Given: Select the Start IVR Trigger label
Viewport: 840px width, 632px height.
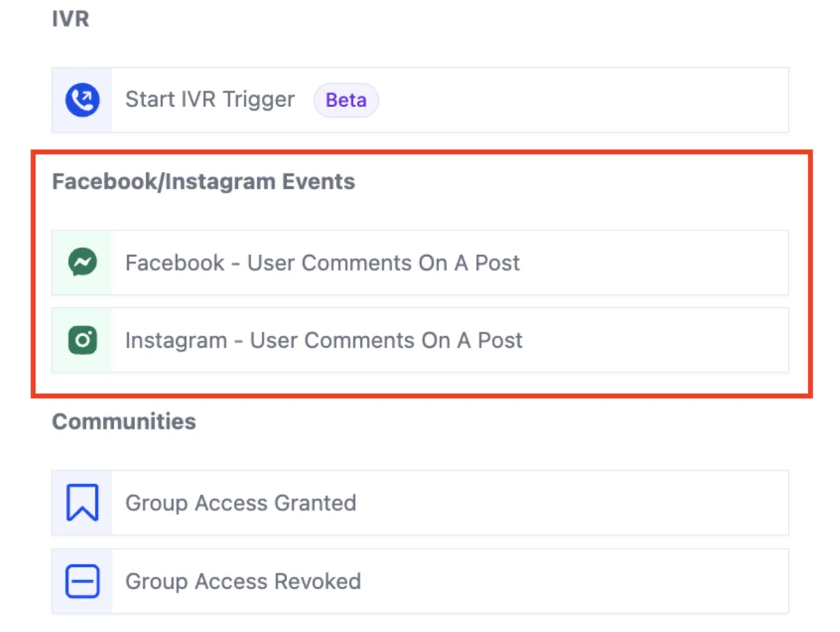Looking at the screenshot, I should click(210, 100).
